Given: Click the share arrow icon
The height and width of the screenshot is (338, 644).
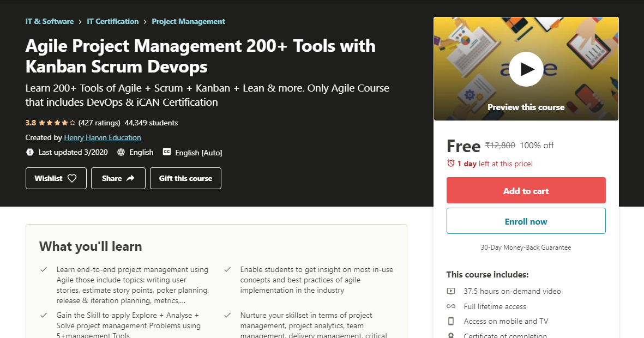Looking at the screenshot, I should (130, 178).
